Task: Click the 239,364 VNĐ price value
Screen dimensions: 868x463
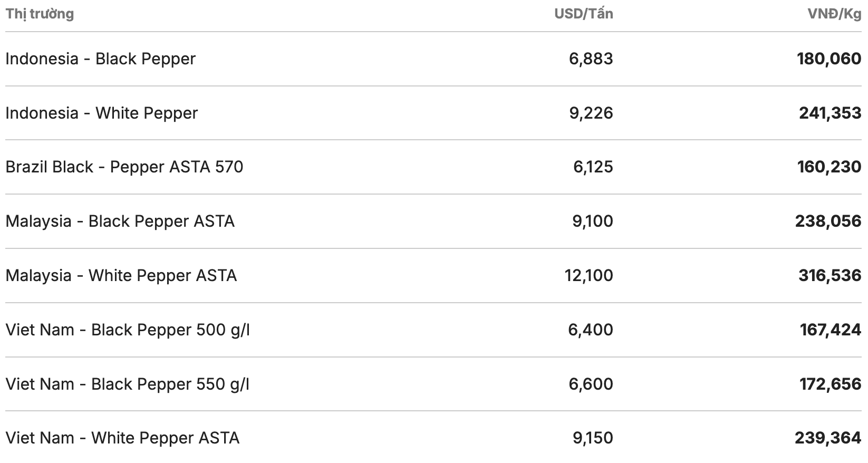Action: tap(828, 438)
